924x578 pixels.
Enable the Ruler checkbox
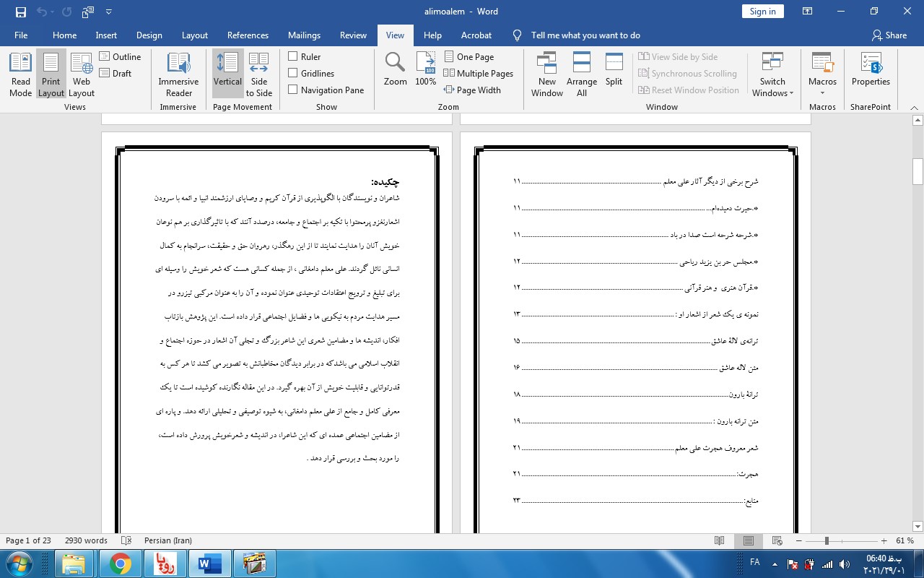click(293, 56)
